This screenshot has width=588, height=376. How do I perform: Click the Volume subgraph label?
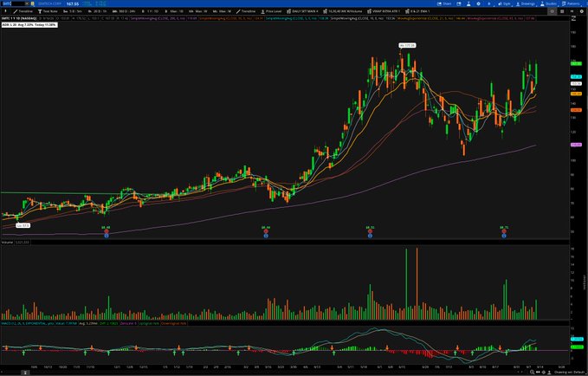7,243
